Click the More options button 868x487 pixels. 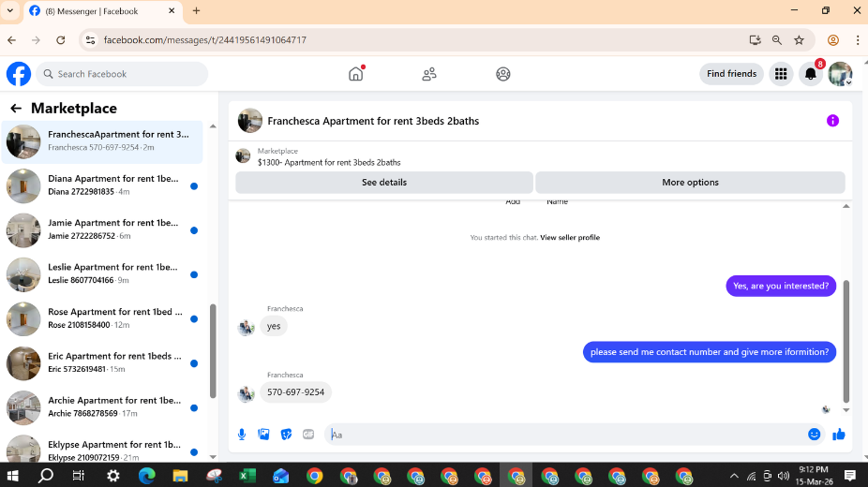click(690, 183)
